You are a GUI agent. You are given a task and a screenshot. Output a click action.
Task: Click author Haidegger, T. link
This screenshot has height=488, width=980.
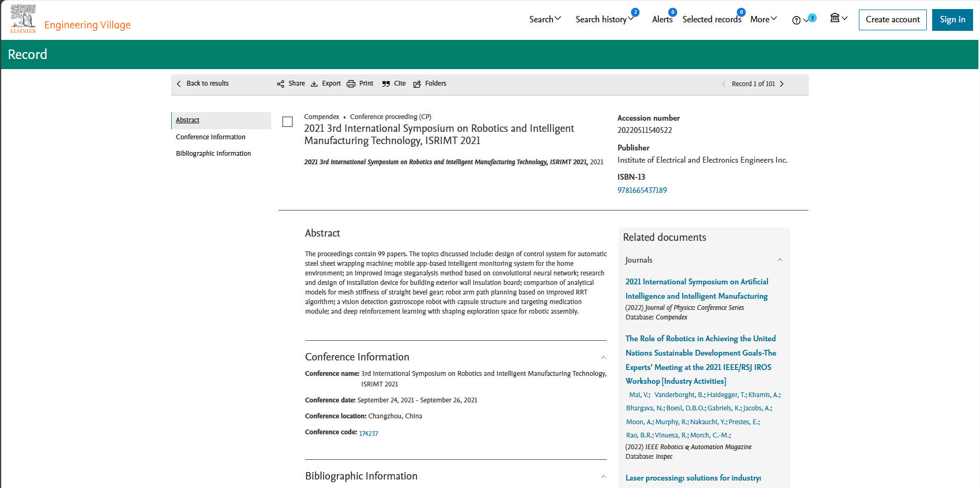[x=726, y=395]
